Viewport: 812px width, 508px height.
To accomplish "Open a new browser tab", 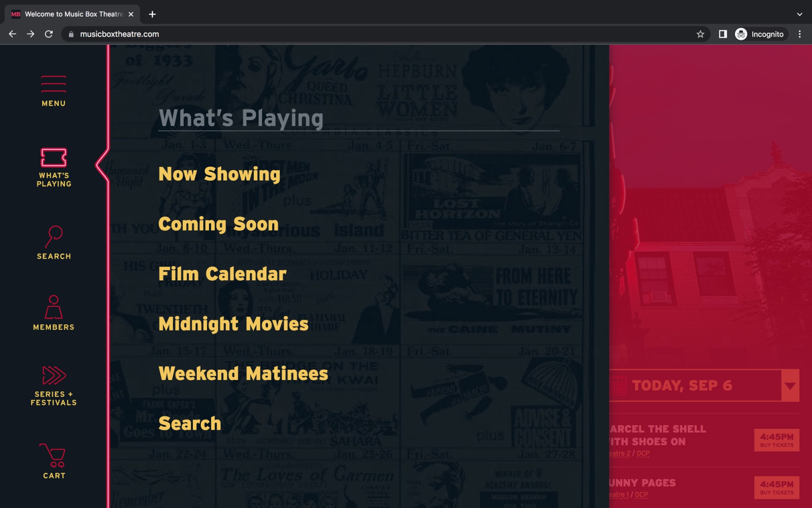I will pos(152,14).
